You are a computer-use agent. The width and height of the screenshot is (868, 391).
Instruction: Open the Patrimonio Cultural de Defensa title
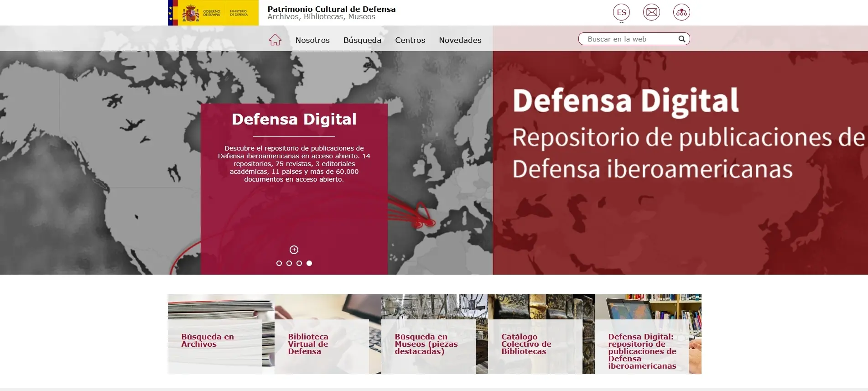(332, 9)
